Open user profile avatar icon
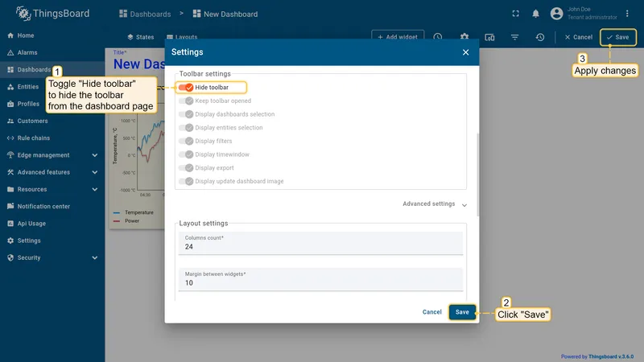Image resolution: width=644 pixels, height=362 pixels. [556, 14]
